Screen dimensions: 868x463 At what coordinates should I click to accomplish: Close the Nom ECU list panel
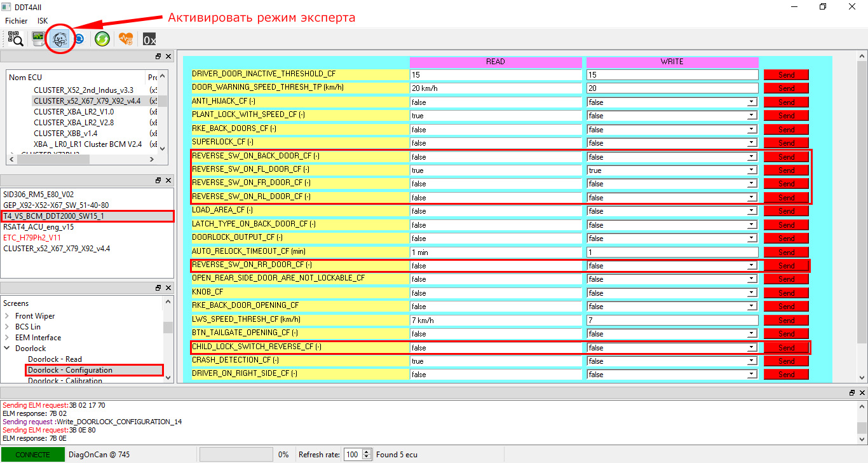(168, 57)
